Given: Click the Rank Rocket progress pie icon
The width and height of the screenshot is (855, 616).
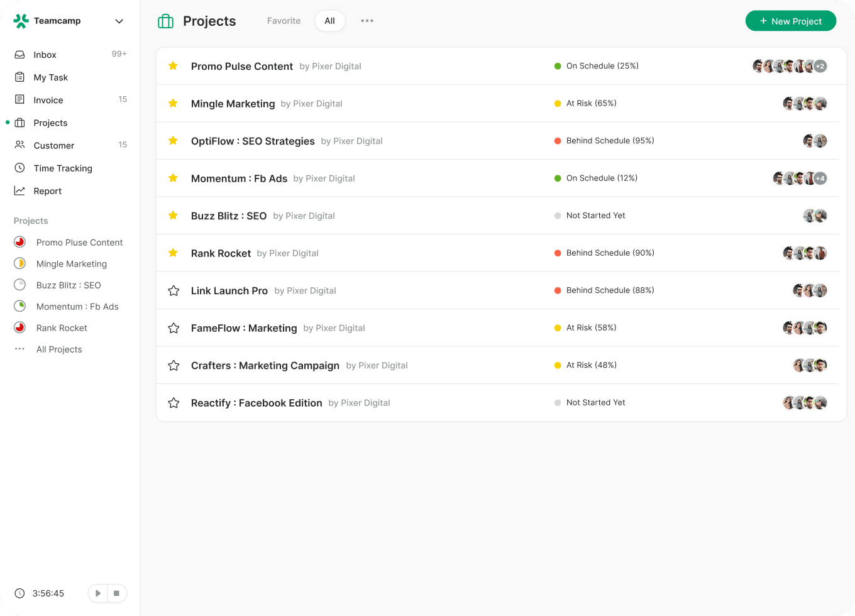Looking at the screenshot, I should pyautogui.click(x=20, y=327).
